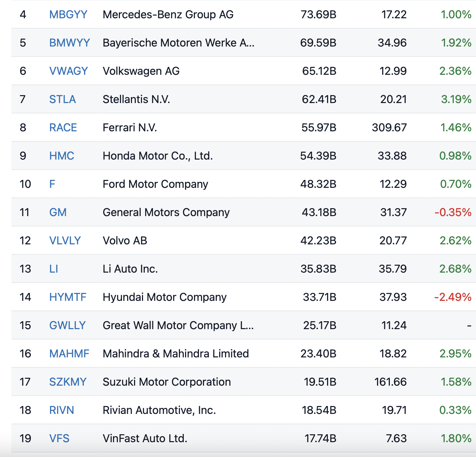Open the RIVN Rivian ticker
This screenshot has width=476, height=457.
(x=62, y=410)
